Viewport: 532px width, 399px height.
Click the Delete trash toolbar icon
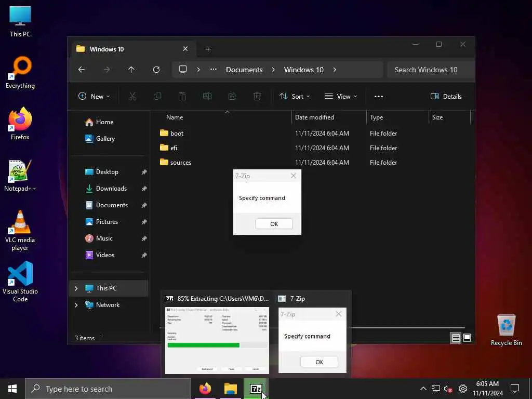click(257, 96)
